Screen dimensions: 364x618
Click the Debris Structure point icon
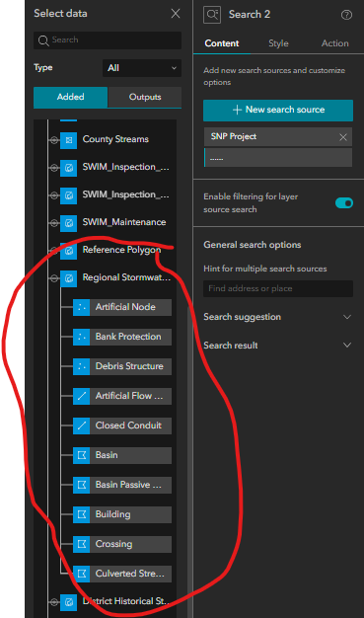click(82, 366)
